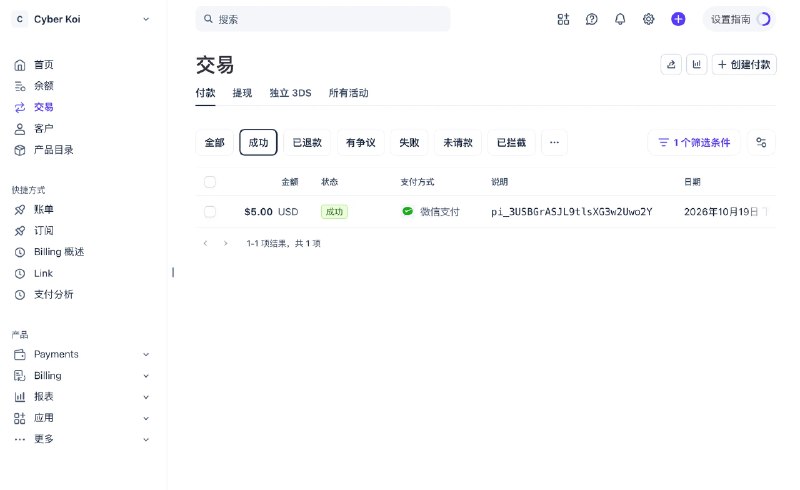The width and height of the screenshot is (800, 490).
Task: Open pinned 账单 shortcut
Action: pyautogui.click(x=43, y=209)
